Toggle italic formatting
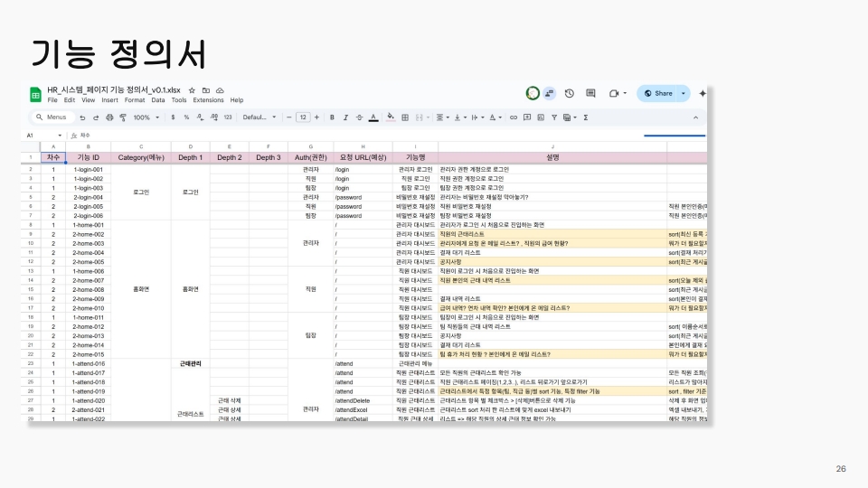Image resolution: width=868 pixels, height=488 pixels. [x=345, y=117]
